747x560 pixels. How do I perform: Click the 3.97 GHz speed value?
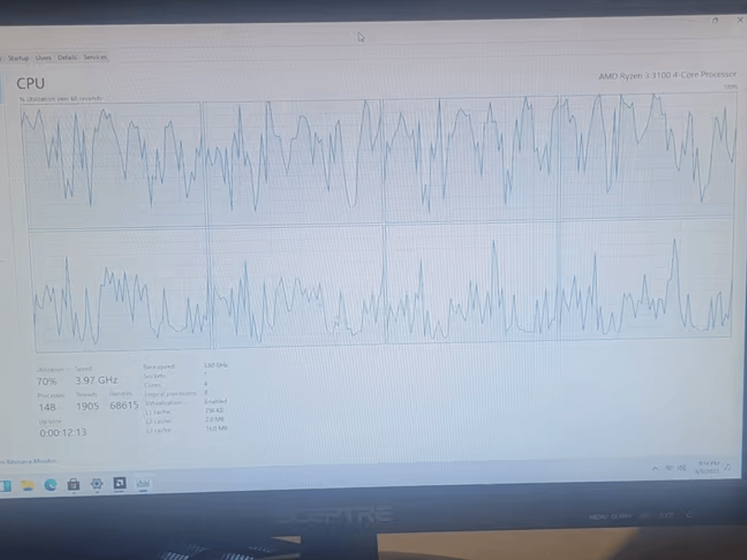pos(96,380)
